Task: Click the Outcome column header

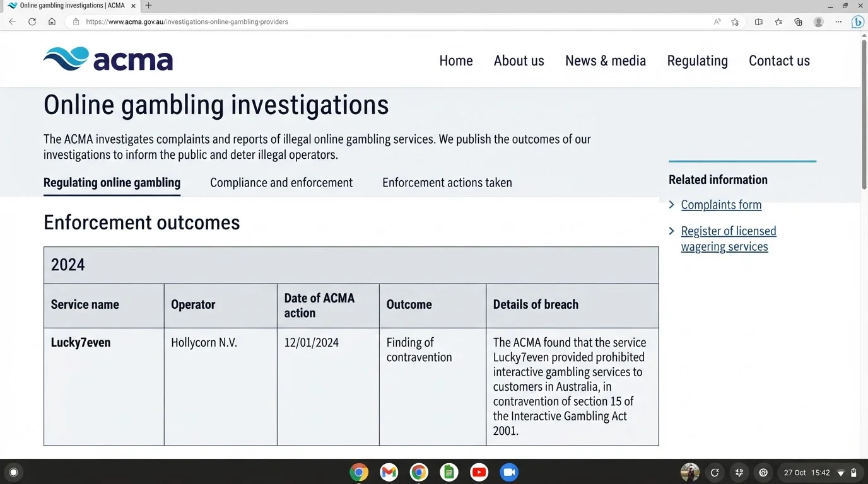Action: point(433,306)
